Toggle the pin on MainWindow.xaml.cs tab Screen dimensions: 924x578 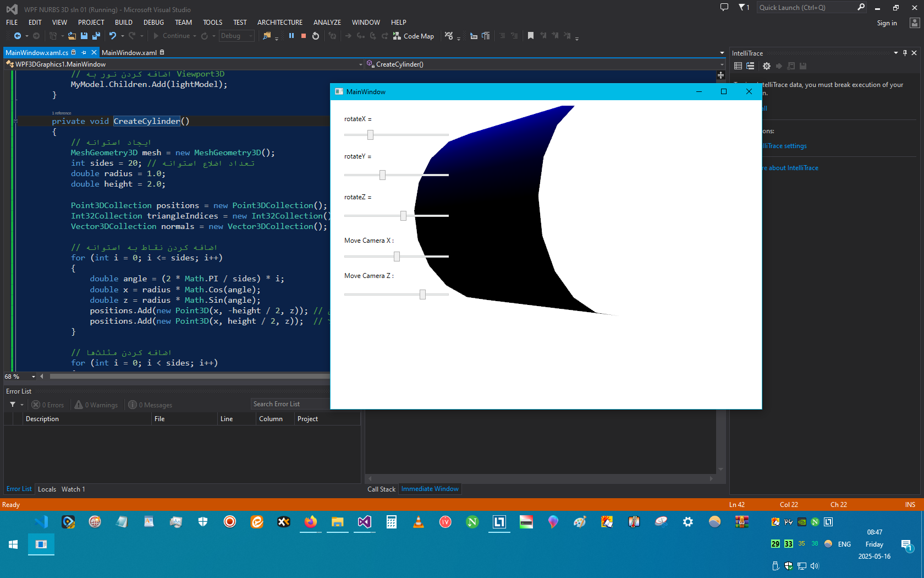[84, 53]
